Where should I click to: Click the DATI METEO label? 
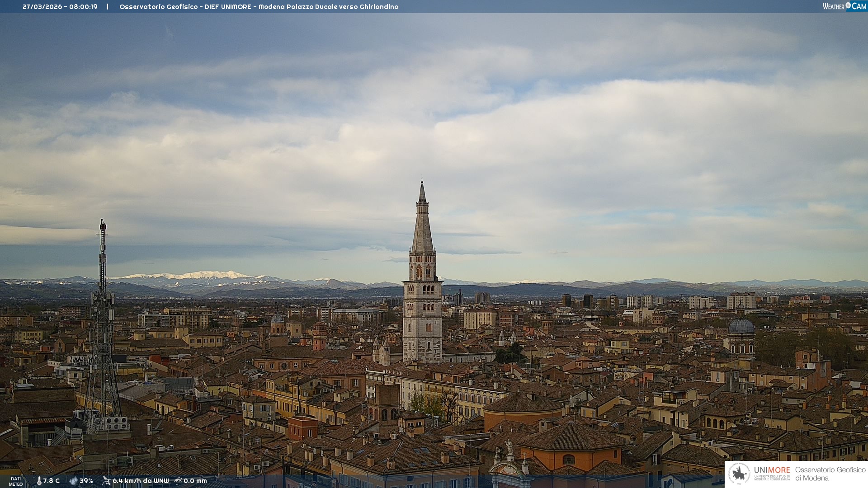point(16,481)
